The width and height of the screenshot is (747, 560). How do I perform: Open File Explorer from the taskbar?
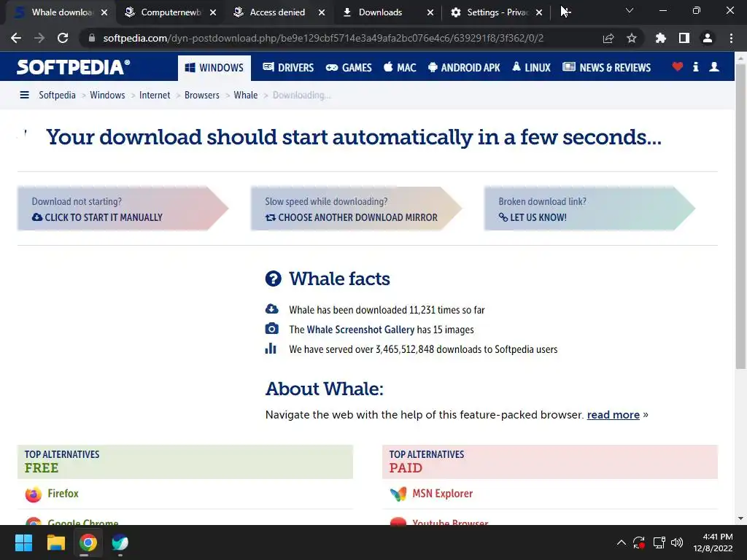pos(55,542)
